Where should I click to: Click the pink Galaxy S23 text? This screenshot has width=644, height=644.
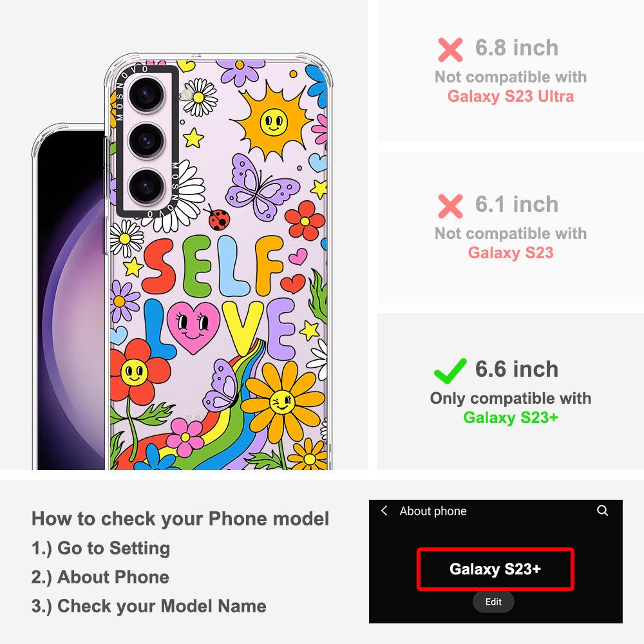click(x=511, y=252)
